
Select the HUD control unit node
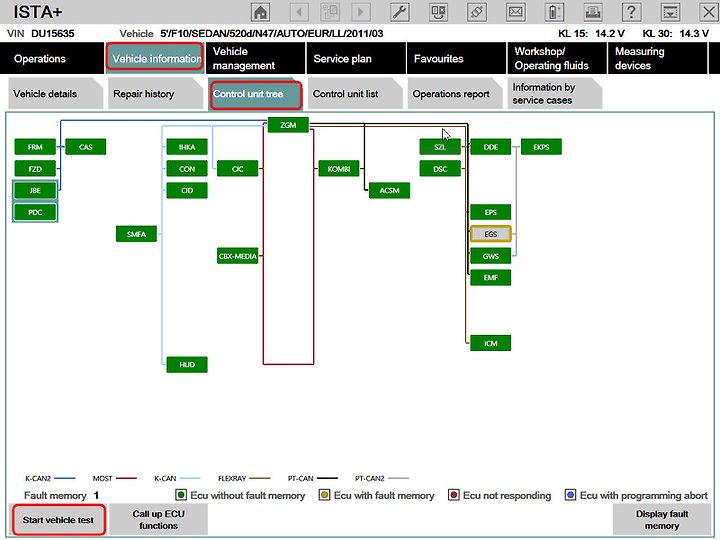point(187,365)
